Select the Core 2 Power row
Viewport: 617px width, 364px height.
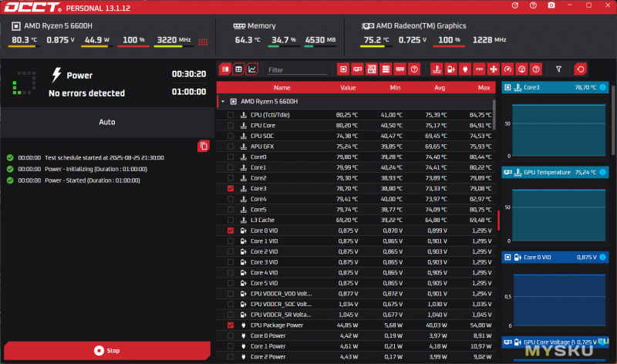click(x=356, y=357)
